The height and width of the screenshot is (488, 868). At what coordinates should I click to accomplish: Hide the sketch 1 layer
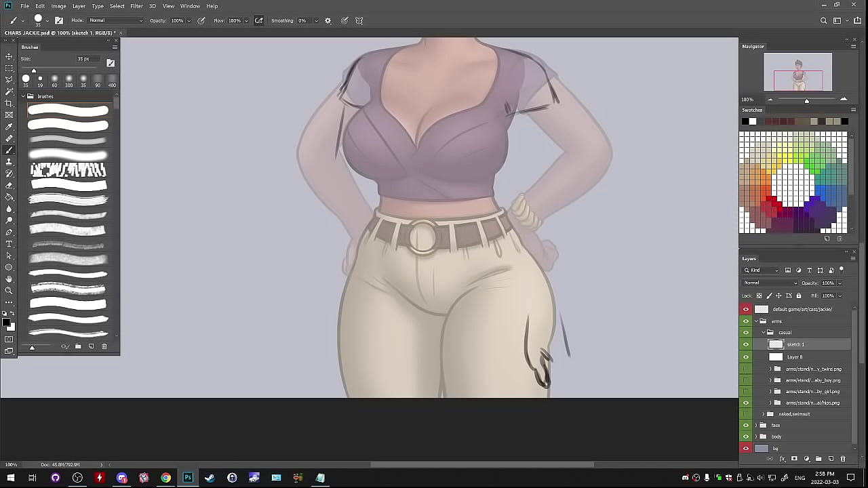coord(746,344)
